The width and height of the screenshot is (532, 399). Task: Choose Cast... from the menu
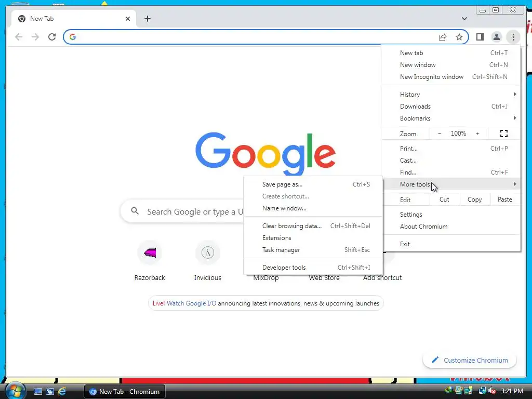click(x=451, y=160)
